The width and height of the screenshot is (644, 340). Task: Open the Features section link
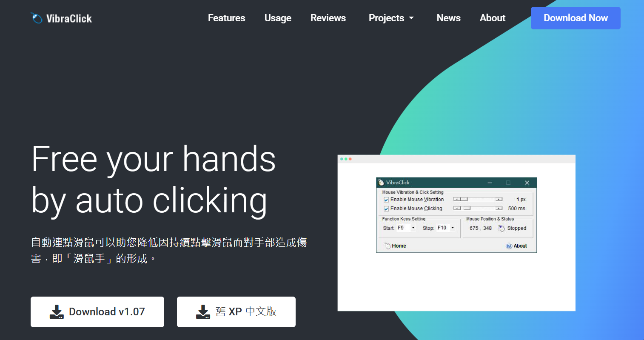(226, 18)
